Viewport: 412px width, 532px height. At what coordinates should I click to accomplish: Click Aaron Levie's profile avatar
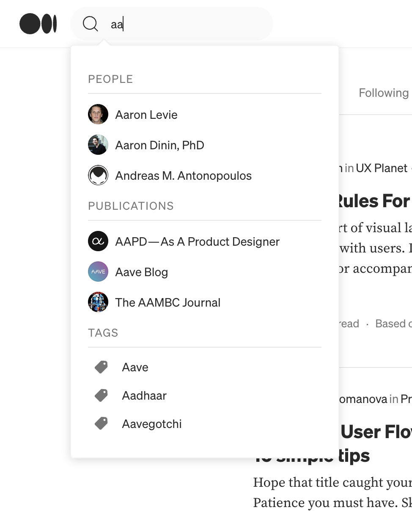[x=98, y=115]
